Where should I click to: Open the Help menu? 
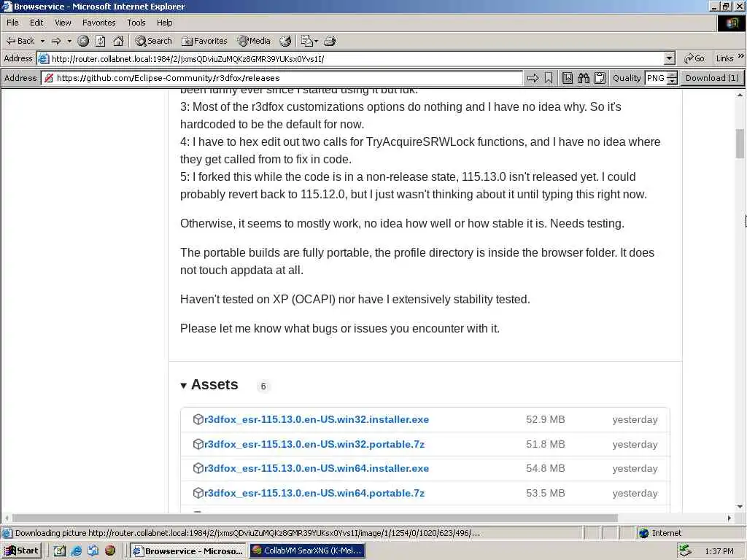coord(164,23)
